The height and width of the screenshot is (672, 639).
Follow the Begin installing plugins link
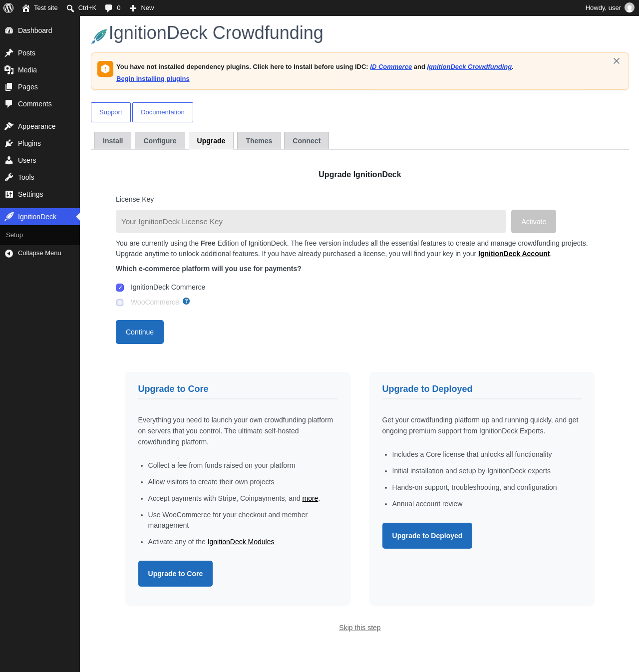click(153, 79)
